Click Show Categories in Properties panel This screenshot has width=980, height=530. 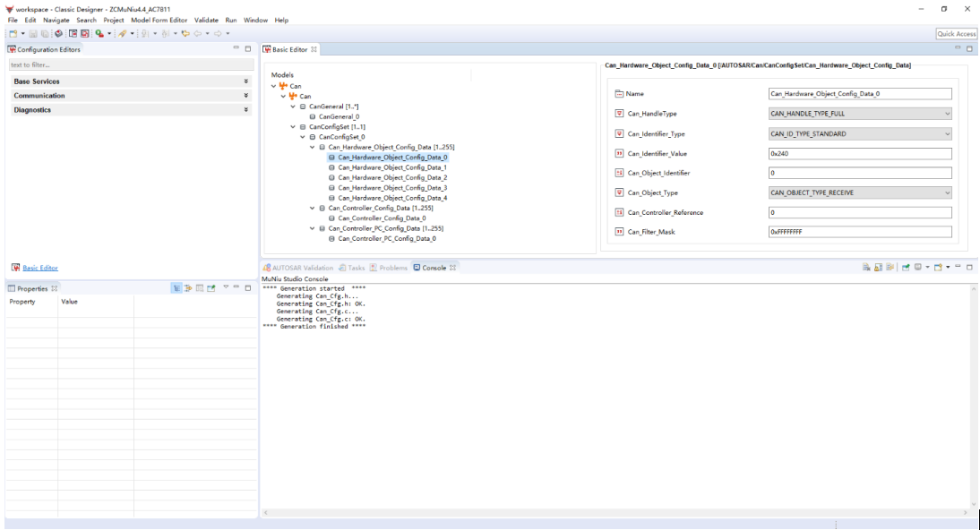(x=177, y=288)
